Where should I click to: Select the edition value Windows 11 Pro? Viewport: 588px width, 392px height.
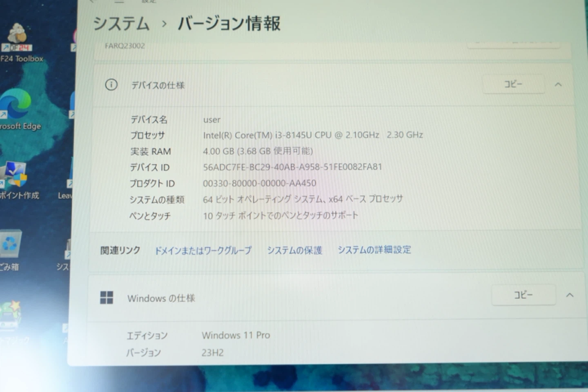236,335
